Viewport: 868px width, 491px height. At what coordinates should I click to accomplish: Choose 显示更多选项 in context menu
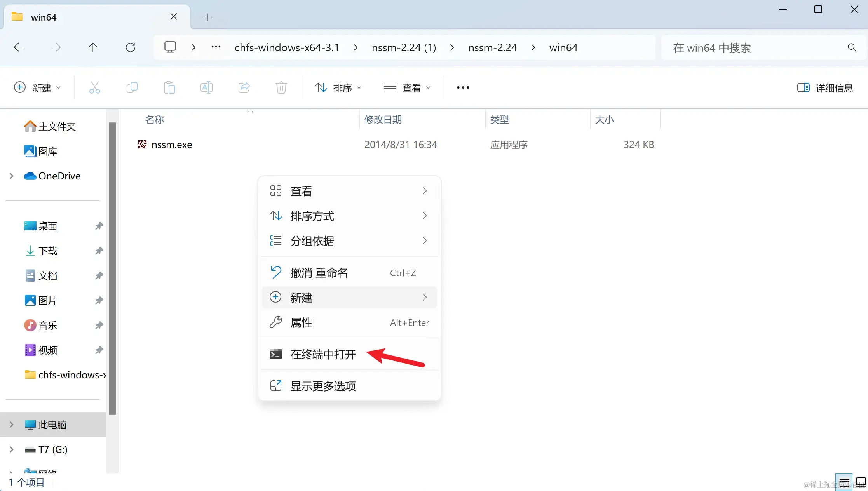click(323, 386)
